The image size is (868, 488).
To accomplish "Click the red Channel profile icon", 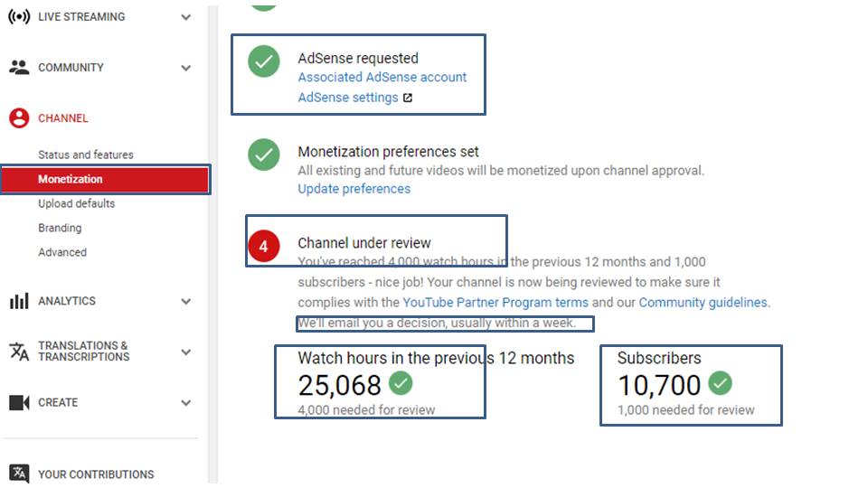I will coord(19,117).
